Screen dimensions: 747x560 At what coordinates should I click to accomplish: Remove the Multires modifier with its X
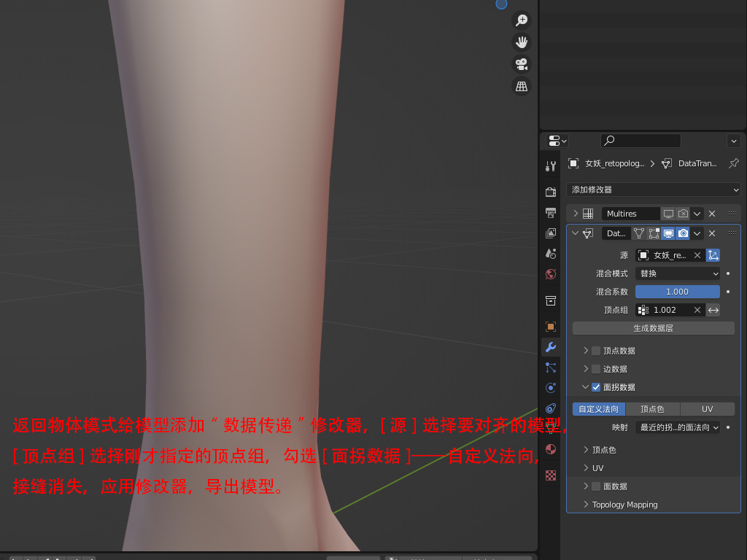pos(712,214)
